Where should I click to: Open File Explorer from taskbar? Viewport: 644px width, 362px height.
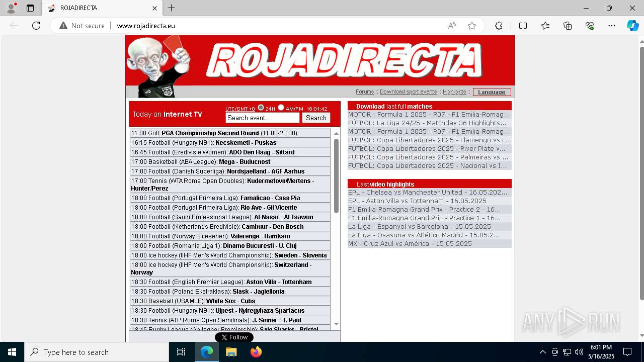pyautogui.click(x=231, y=352)
